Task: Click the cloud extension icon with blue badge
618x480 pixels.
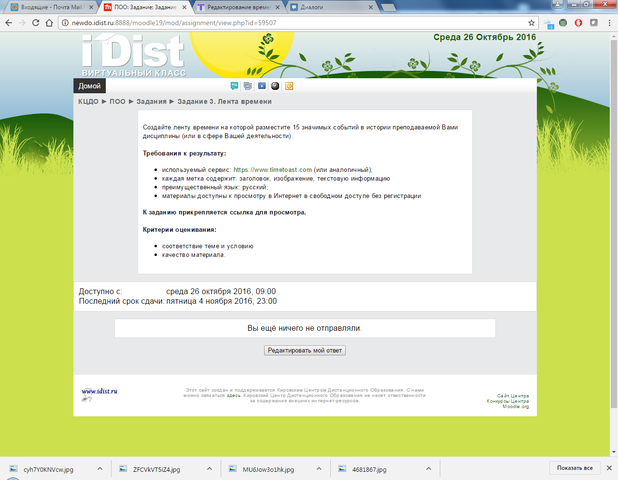Action: point(549,24)
